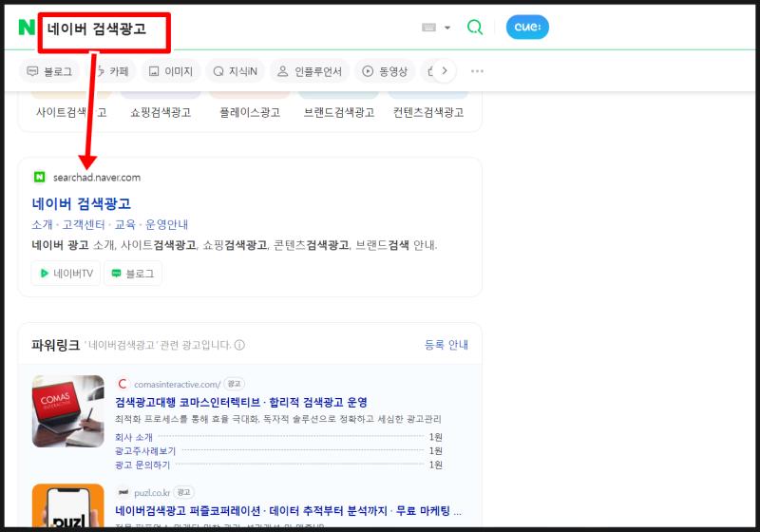
Task: Open the 네이버 검색광고 result title
Action: pyautogui.click(x=82, y=203)
